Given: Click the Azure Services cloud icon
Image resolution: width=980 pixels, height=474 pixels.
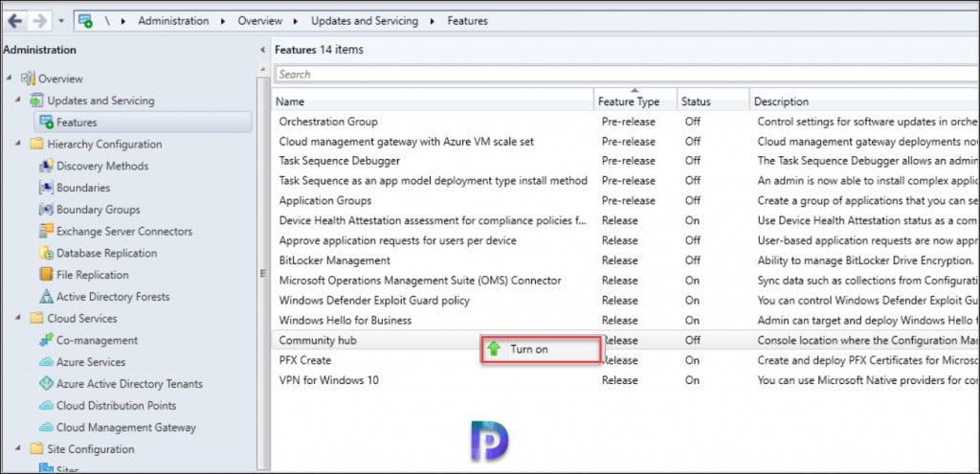Looking at the screenshot, I should pyautogui.click(x=46, y=362).
